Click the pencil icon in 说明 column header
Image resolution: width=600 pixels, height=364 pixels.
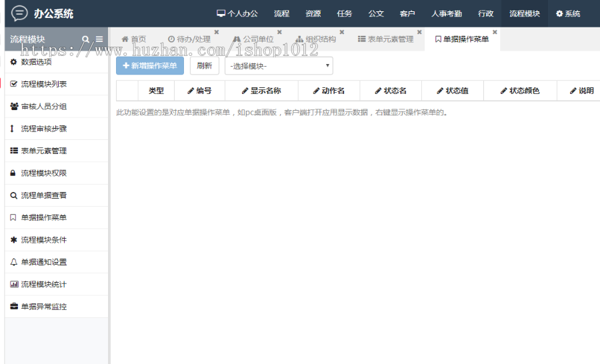pyautogui.click(x=573, y=91)
